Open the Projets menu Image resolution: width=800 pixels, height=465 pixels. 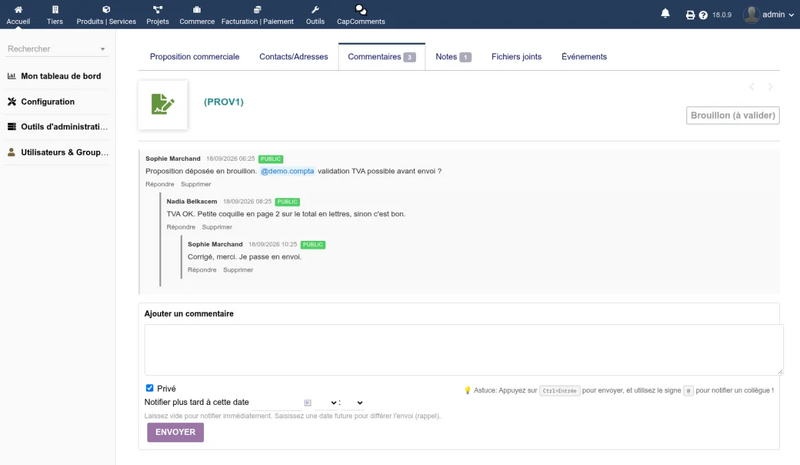tap(158, 15)
